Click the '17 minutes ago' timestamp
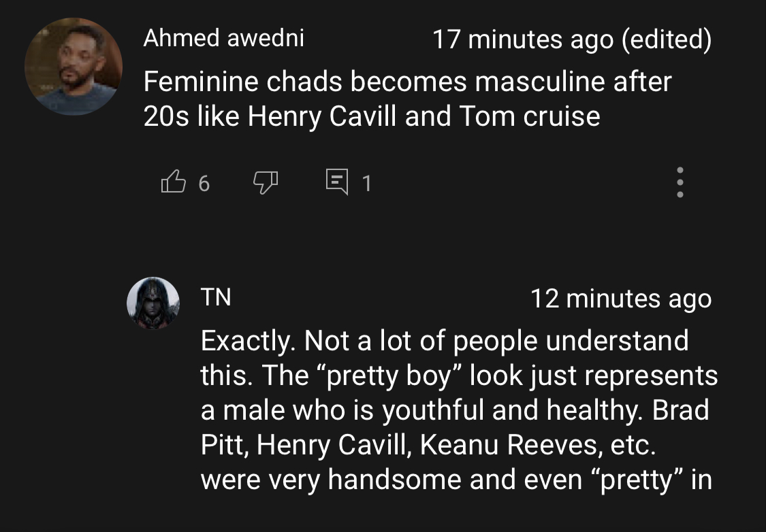766x532 pixels. pos(523,39)
